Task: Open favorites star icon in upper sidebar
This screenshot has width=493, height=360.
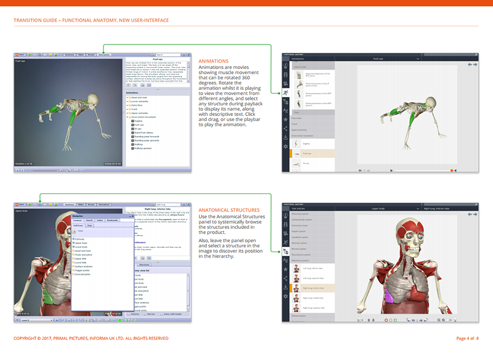Action: coord(286,119)
